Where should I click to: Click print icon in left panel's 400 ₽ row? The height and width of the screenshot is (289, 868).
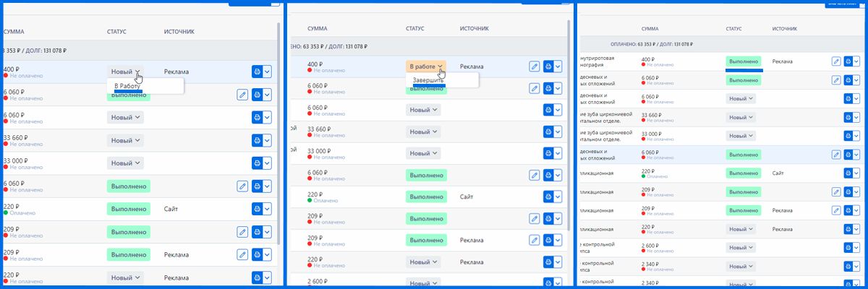[257, 72]
